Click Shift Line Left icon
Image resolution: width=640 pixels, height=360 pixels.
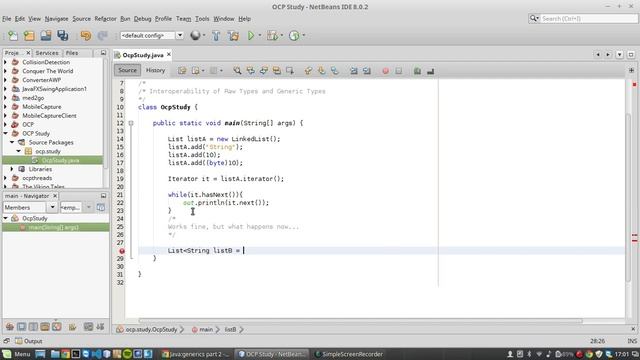354,71
